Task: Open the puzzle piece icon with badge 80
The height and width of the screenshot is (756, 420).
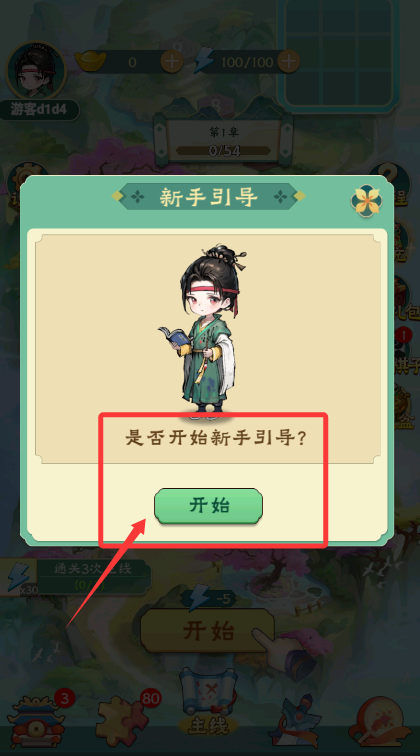Action: (x=124, y=722)
